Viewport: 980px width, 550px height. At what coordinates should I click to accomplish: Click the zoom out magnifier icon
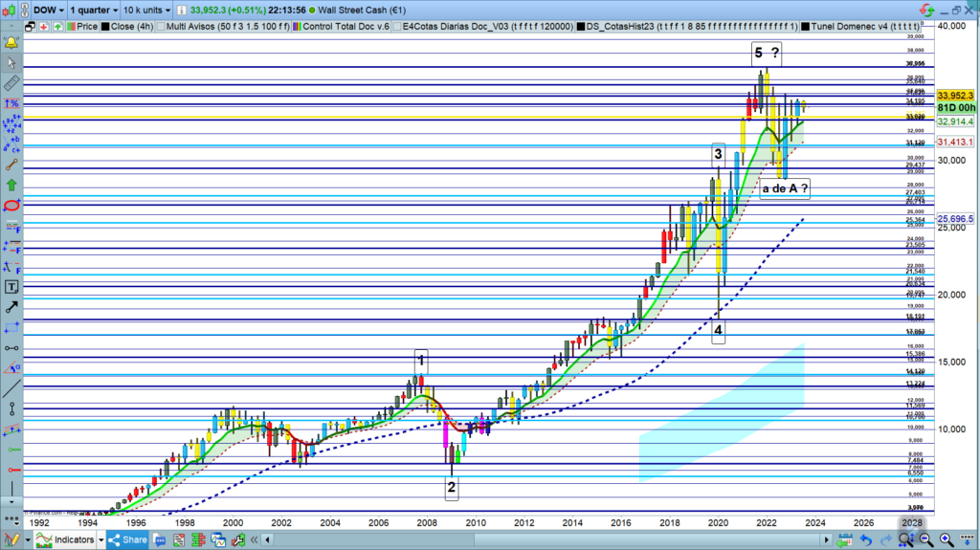click(924, 539)
